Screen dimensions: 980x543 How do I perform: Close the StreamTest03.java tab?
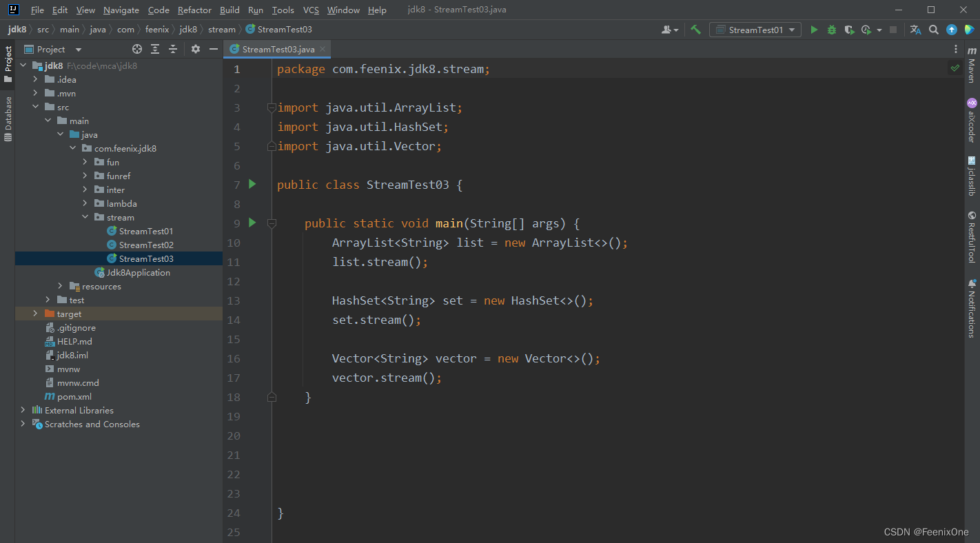pyautogui.click(x=323, y=49)
